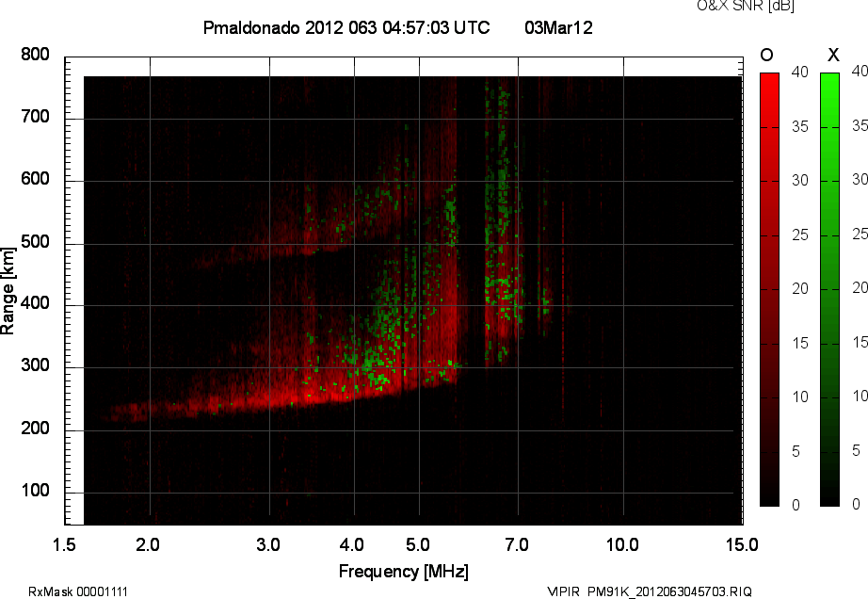Click the 300 range tick label

[35, 365]
